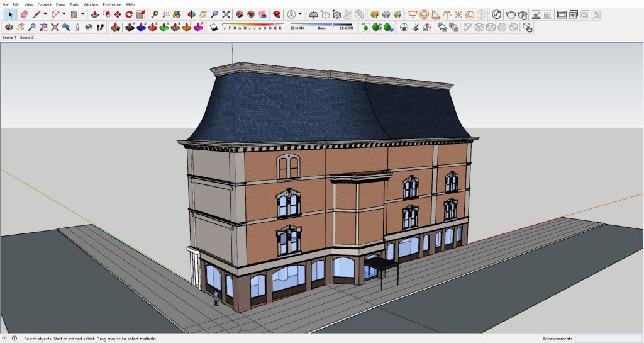Image resolution: width=644 pixels, height=343 pixels.
Task: Toggle the Shadows display button
Action: coord(214,27)
